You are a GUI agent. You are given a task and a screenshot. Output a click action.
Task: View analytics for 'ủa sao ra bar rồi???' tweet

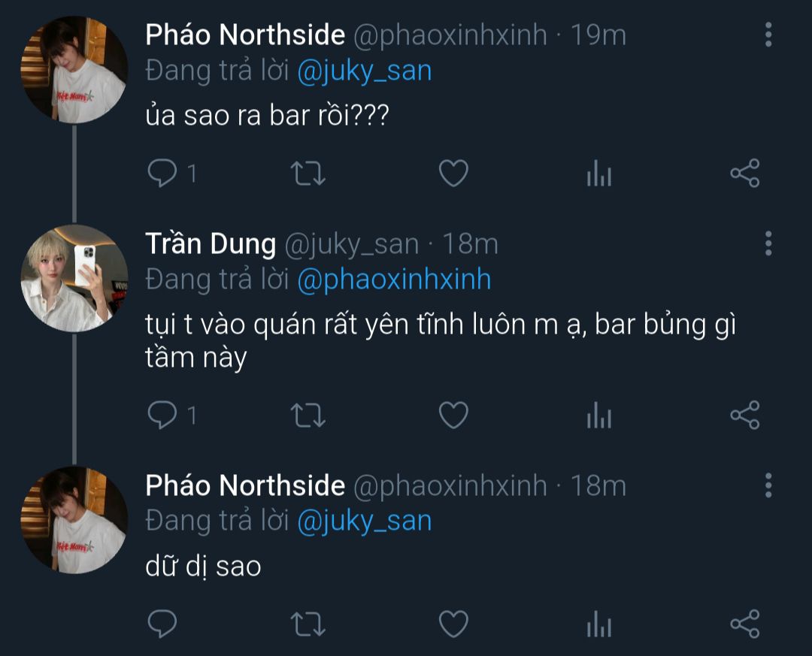click(598, 175)
